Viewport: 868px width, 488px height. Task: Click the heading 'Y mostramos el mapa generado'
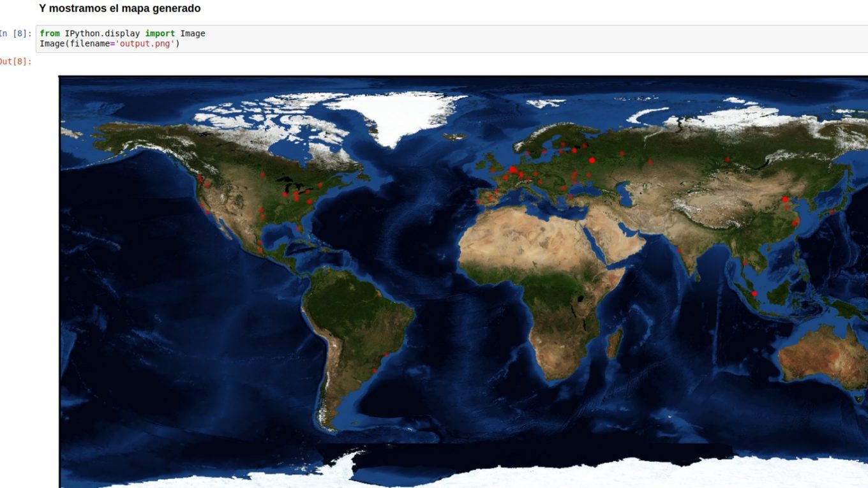pos(120,9)
